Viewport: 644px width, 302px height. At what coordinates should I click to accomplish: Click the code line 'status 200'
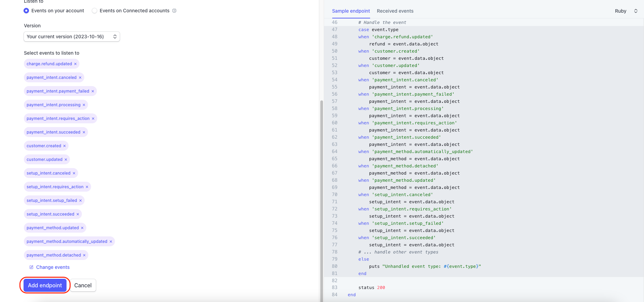[x=371, y=288]
